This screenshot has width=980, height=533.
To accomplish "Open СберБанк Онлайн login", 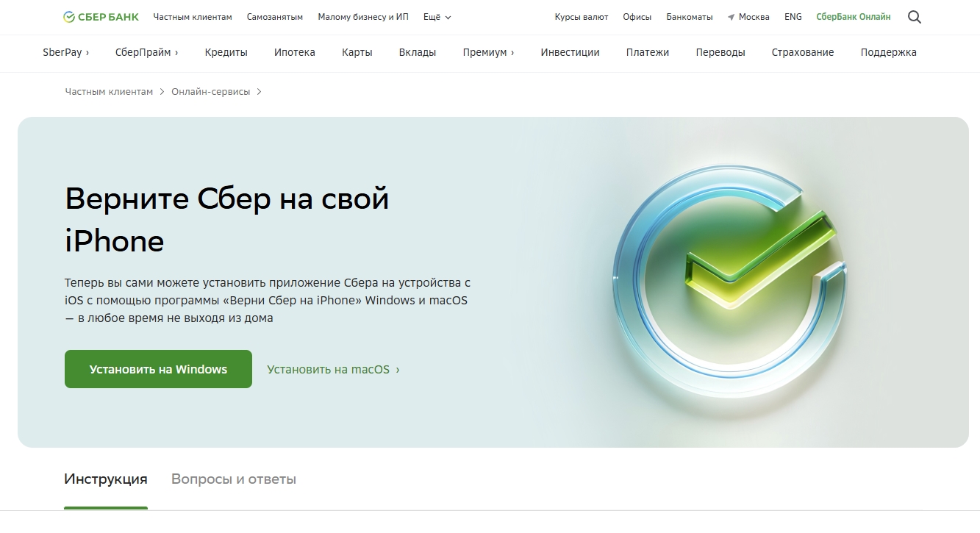I will (x=853, y=17).
